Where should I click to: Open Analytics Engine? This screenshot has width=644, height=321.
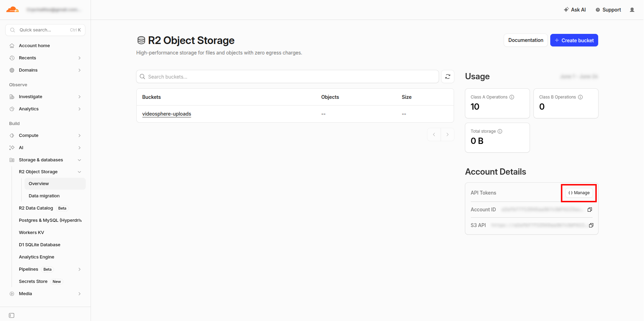click(36, 257)
